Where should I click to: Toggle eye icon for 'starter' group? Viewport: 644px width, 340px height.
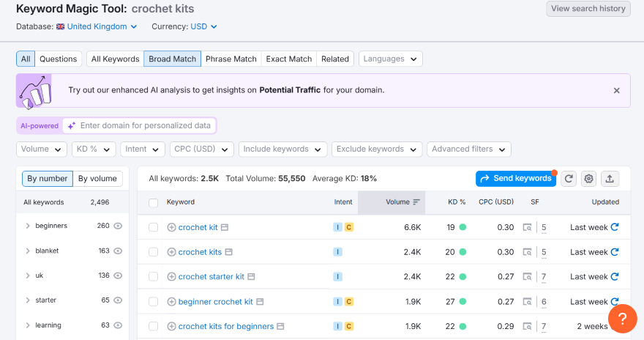[118, 300]
